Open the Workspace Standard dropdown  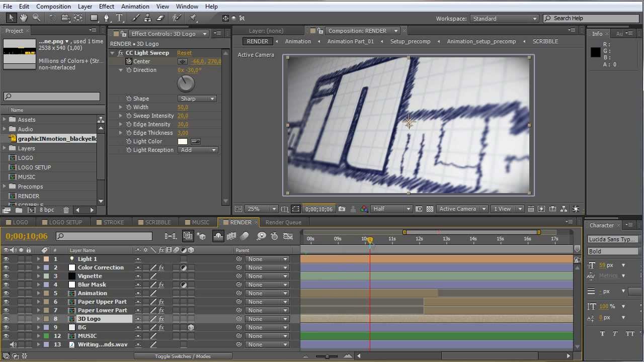(x=505, y=19)
